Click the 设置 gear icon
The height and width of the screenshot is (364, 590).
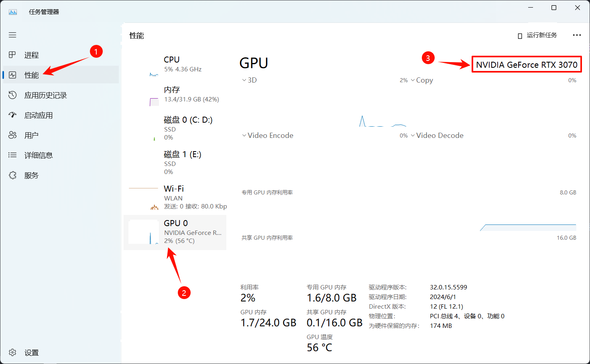(x=12, y=352)
